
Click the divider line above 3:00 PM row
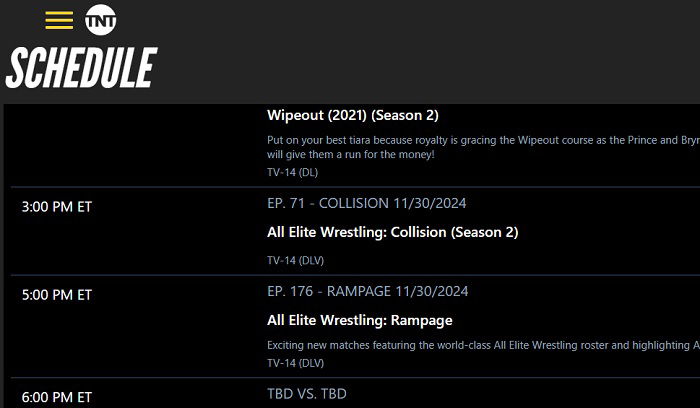click(355, 187)
